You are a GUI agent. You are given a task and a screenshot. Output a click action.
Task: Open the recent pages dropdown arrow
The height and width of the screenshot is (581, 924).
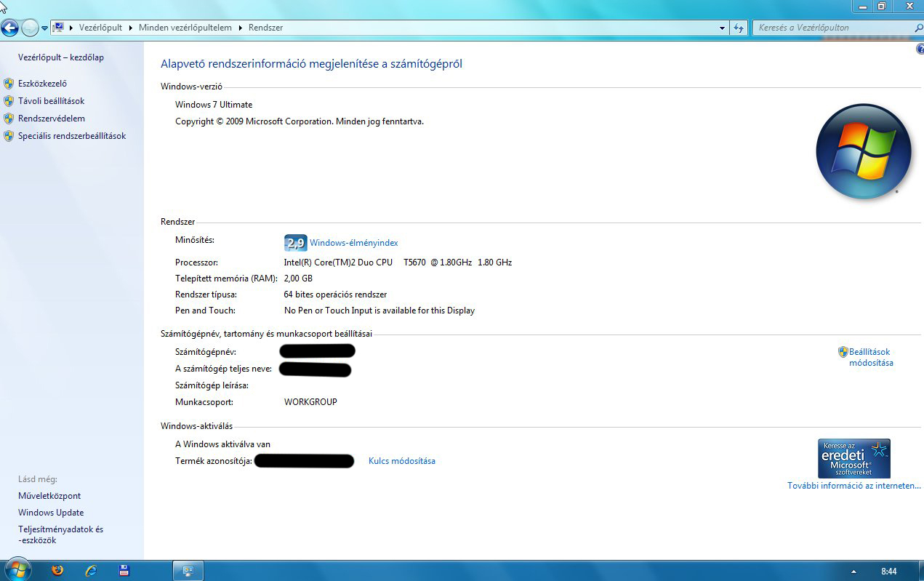tap(44, 28)
